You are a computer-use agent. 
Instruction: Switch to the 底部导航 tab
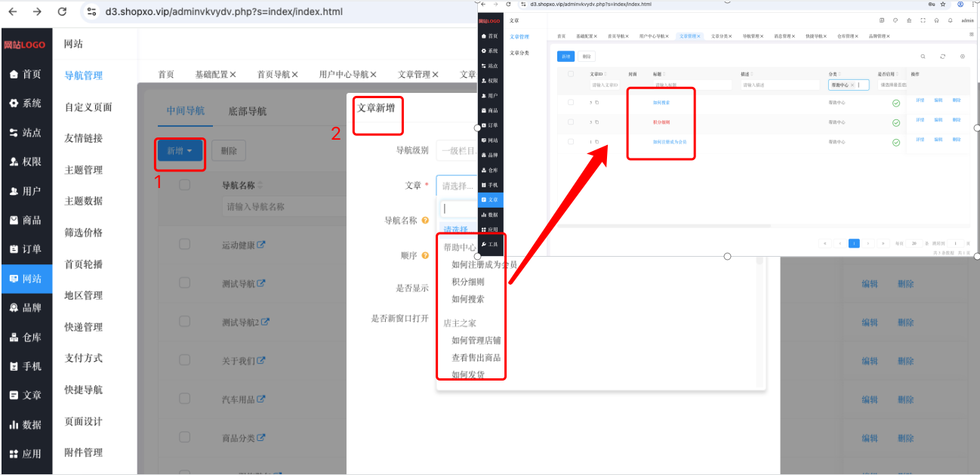tap(248, 111)
